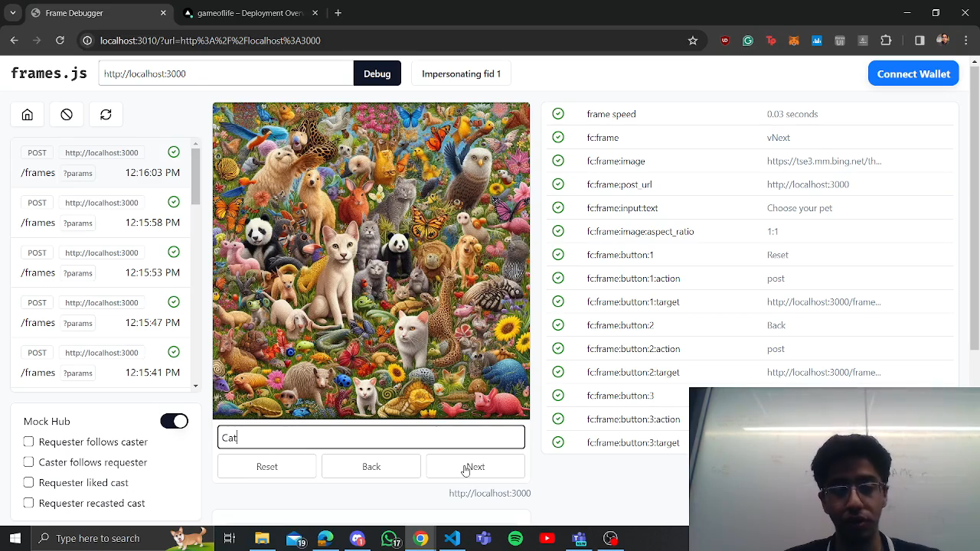Open Task View on taskbar
980x551 pixels.
(229, 538)
